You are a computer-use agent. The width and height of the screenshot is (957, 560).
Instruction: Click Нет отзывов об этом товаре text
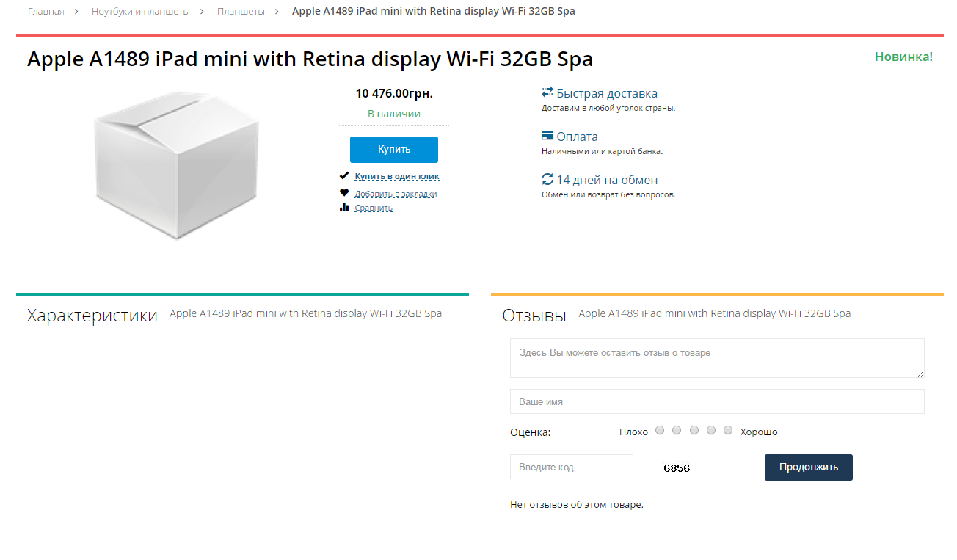[577, 505]
